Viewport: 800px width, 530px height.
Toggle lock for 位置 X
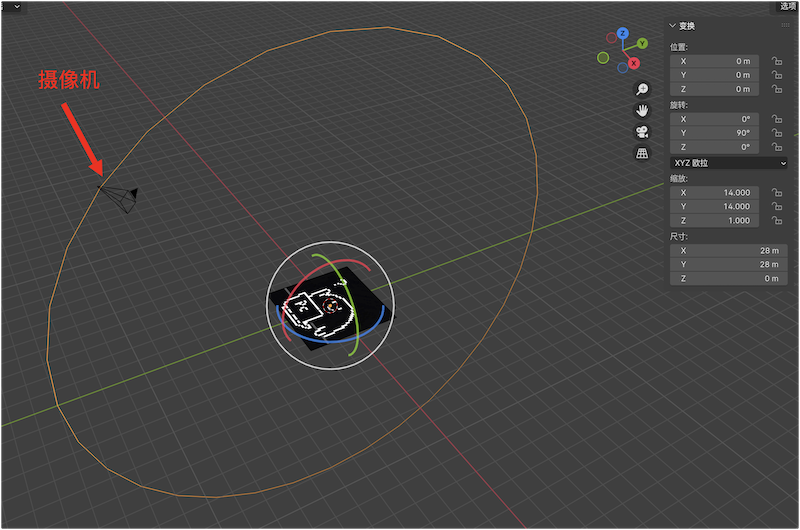777,61
